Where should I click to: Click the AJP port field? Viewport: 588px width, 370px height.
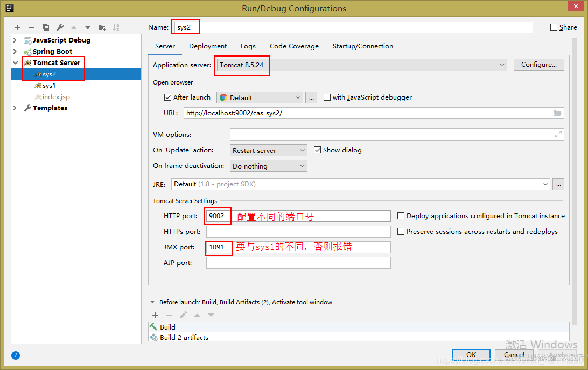[298, 263]
